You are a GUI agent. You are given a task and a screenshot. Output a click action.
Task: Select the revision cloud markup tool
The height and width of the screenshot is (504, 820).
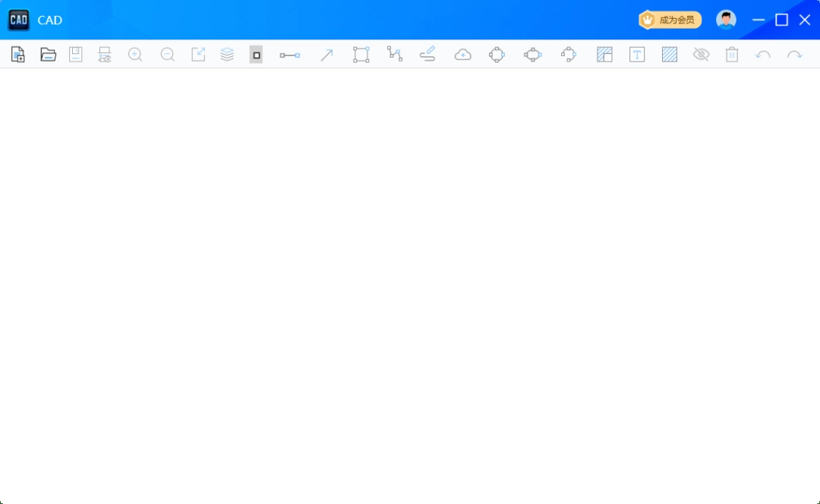coord(462,54)
